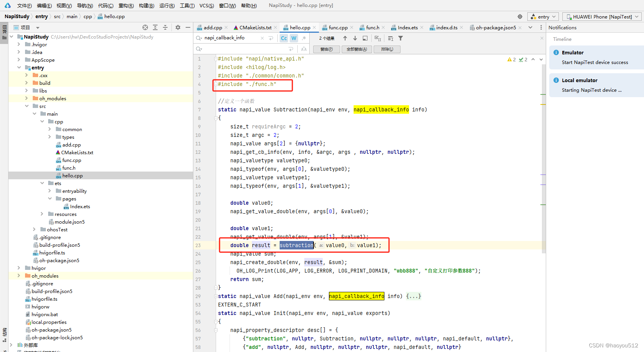This screenshot has width=644, height=352.
Task: Open the 重构(R) menu
Action: tap(126, 5)
